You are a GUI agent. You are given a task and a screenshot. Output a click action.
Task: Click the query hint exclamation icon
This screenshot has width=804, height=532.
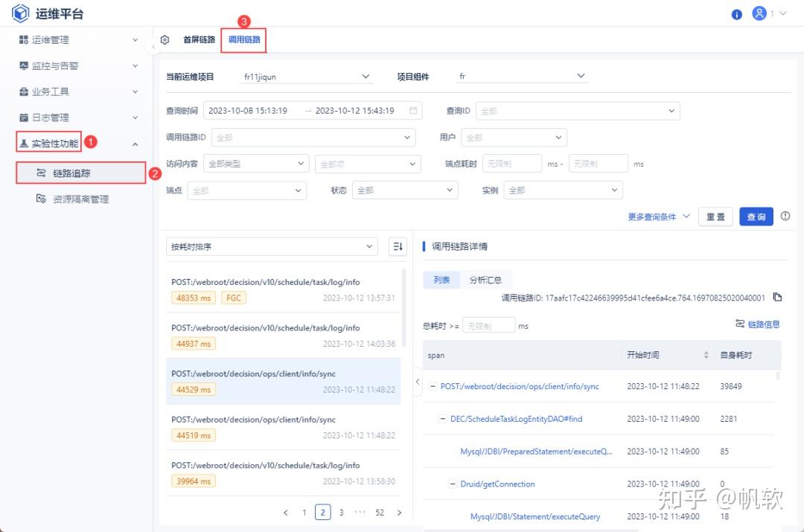[x=785, y=216]
